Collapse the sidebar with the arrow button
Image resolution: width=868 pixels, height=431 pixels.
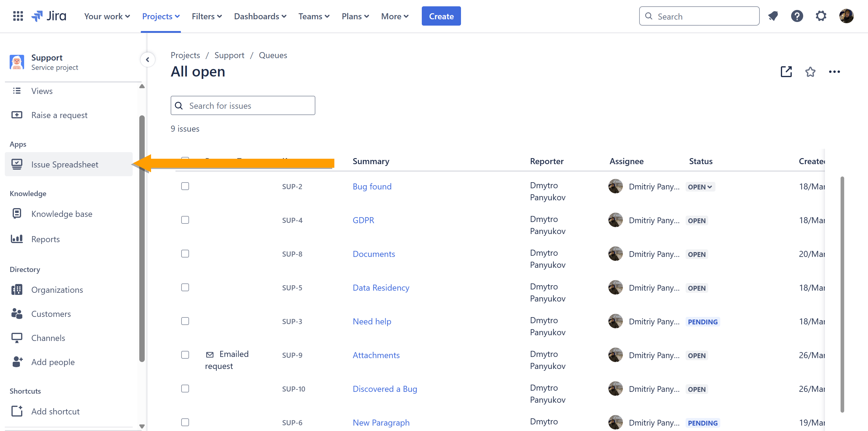147,60
